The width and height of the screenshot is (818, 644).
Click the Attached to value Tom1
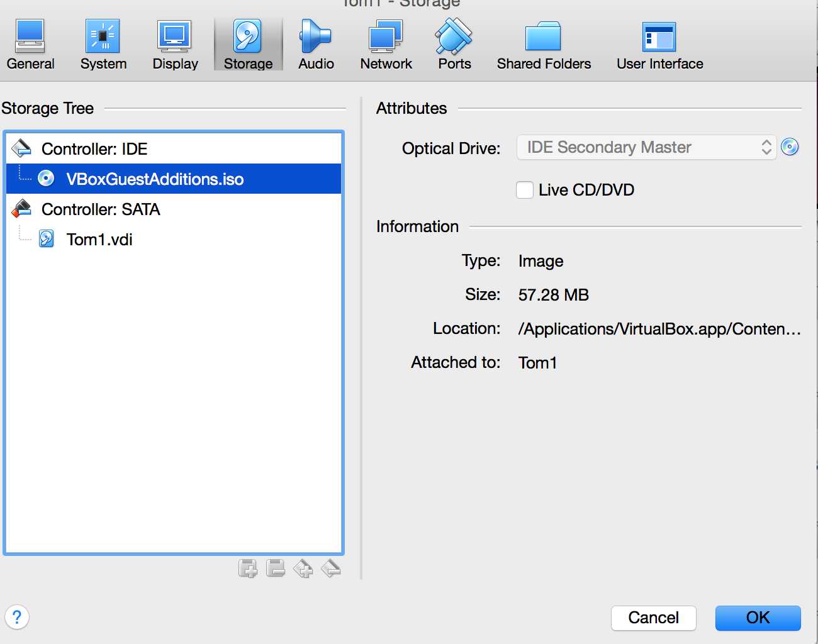(x=537, y=363)
